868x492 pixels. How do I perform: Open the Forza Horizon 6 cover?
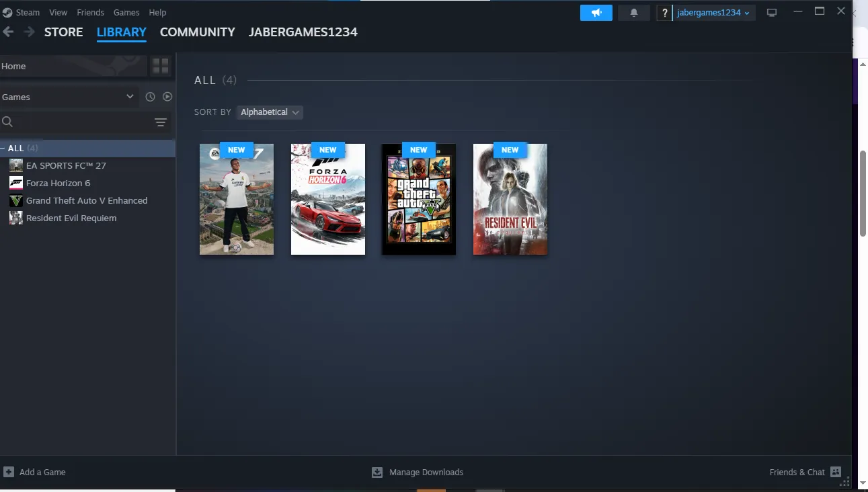tap(328, 199)
